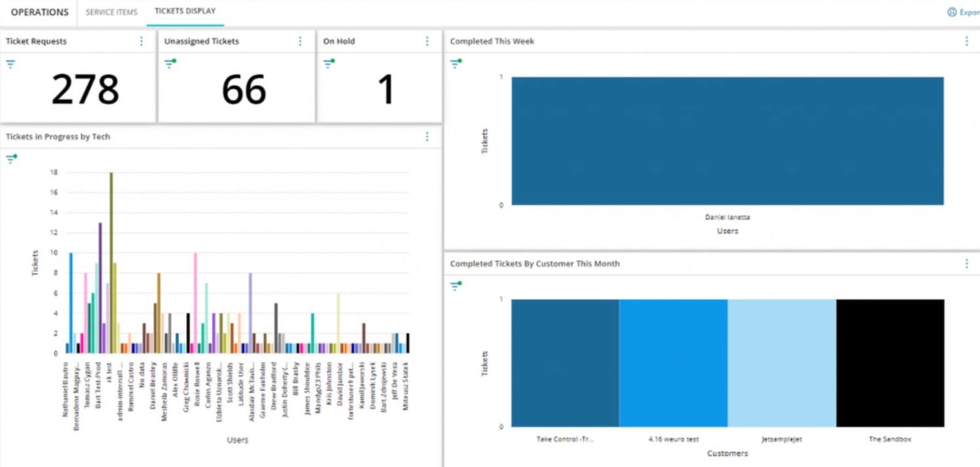Screen dimensions: 980x467
Task: Click the tallest olive bar reaching 18 tickets
Action: [111, 263]
